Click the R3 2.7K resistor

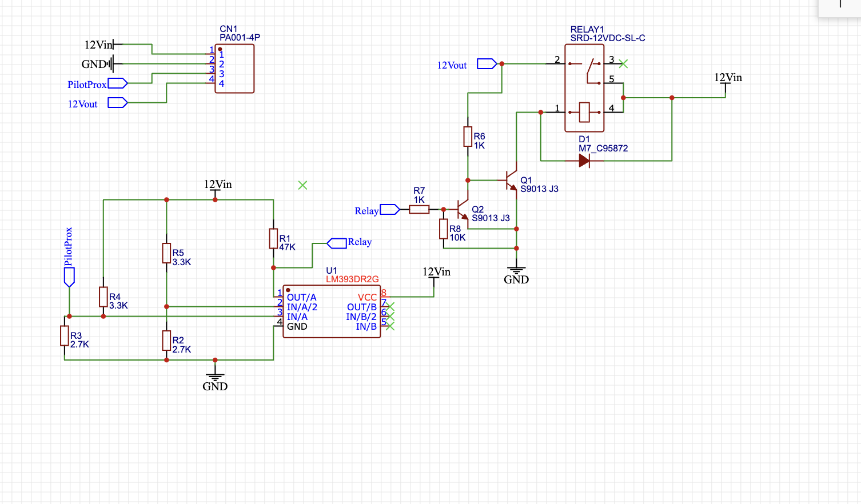65,336
